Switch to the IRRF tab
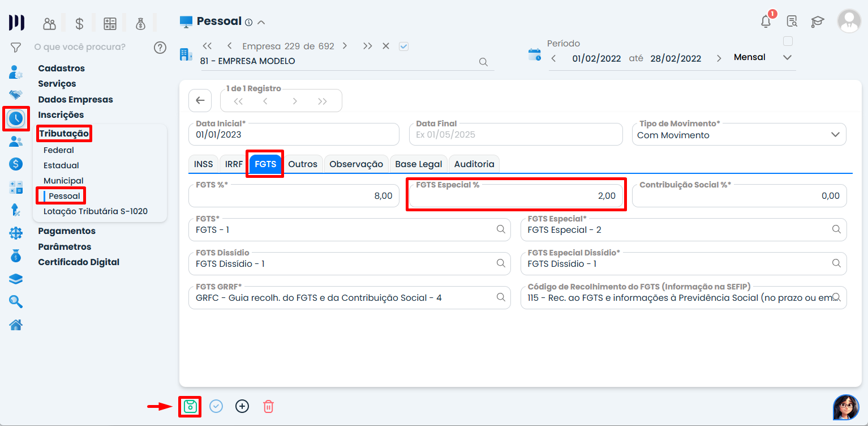The width and height of the screenshot is (868, 426). 234,164
